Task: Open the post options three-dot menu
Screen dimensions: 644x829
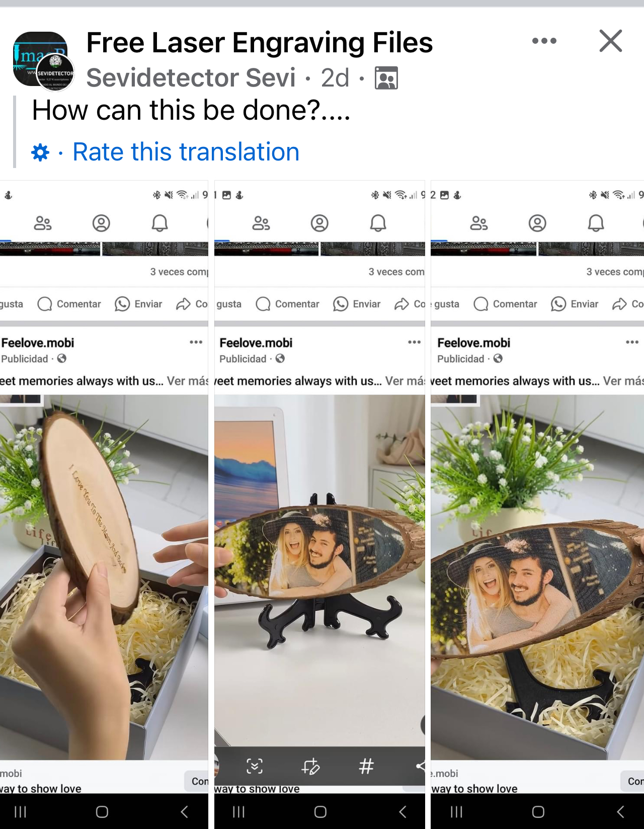Action: click(544, 41)
